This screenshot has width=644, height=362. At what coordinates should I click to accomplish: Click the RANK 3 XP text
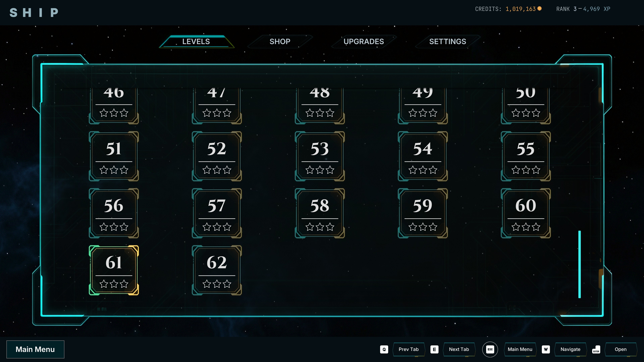coord(583,9)
